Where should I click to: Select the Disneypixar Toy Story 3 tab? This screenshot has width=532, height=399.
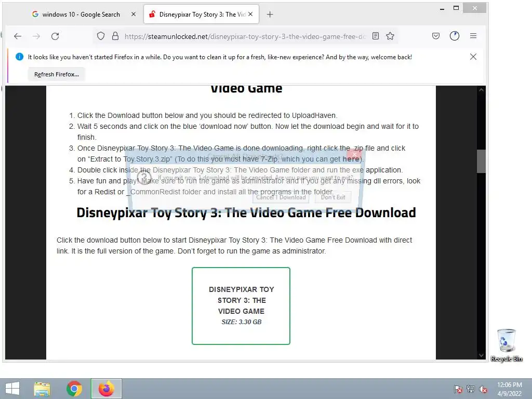(x=201, y=14)
